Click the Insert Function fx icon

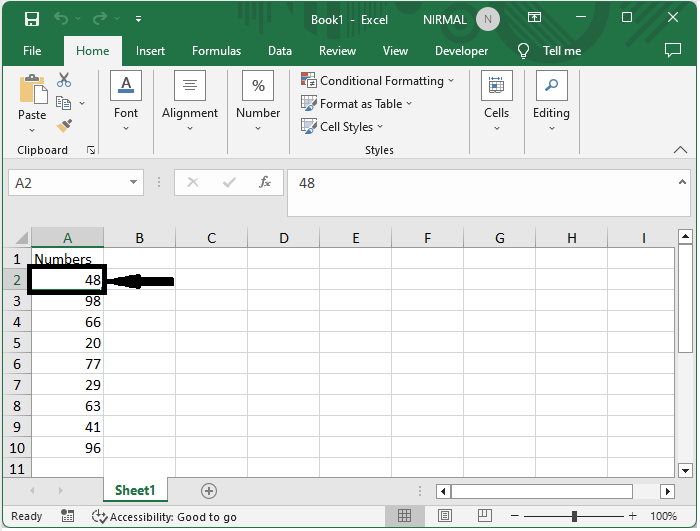265,182
